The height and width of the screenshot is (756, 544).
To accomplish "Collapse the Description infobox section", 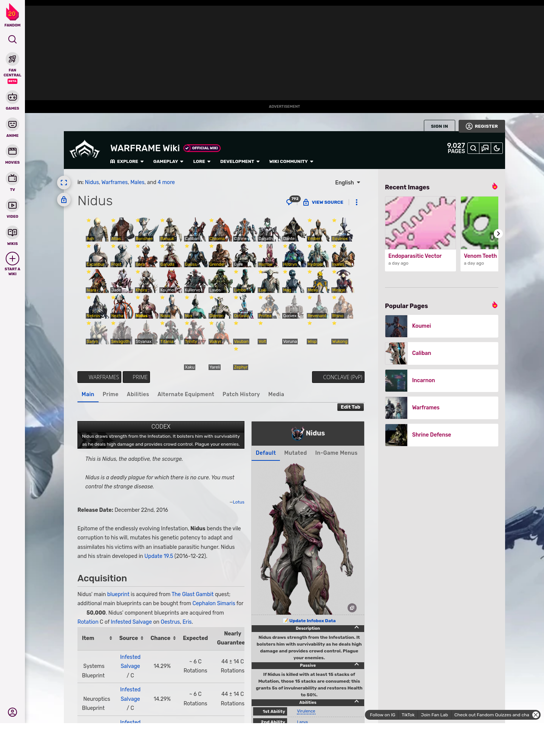I will (356, 627).
